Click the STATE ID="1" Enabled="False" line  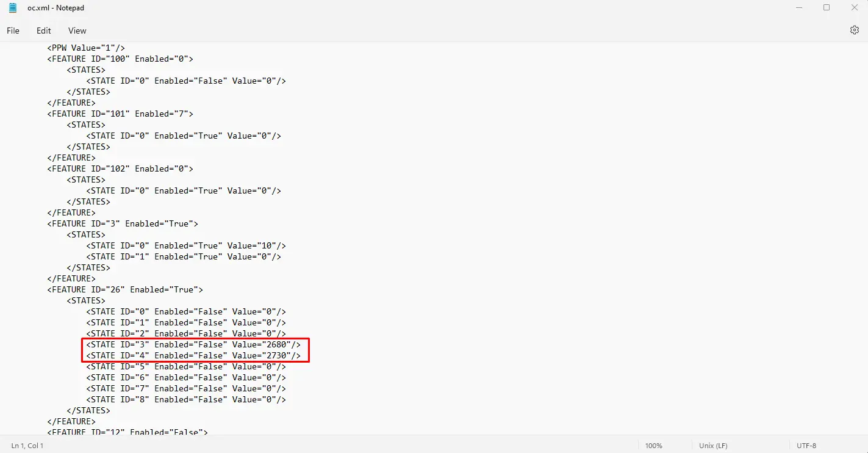[186, 322]
